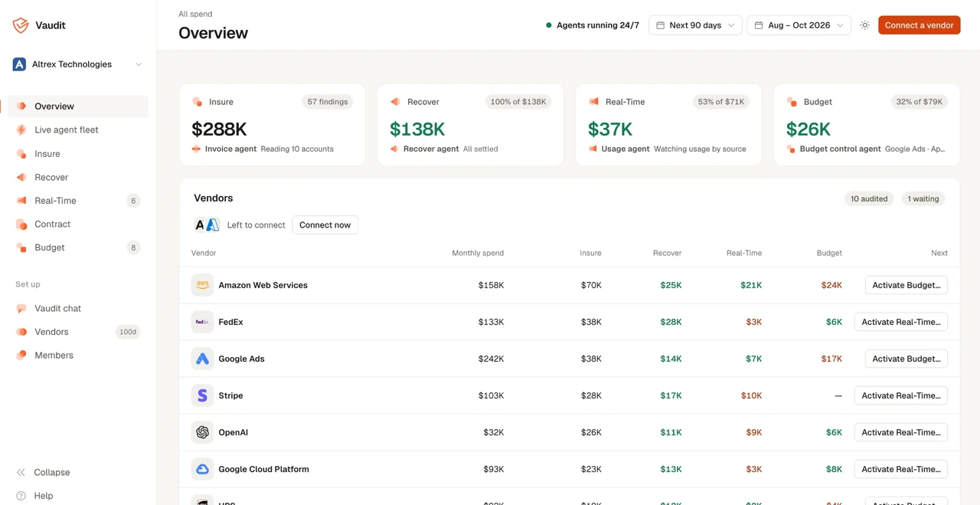The image size is (980, 505).
Task: Activate Real-Time for Google Cloud Platform
Action: (x=901, y=469)
